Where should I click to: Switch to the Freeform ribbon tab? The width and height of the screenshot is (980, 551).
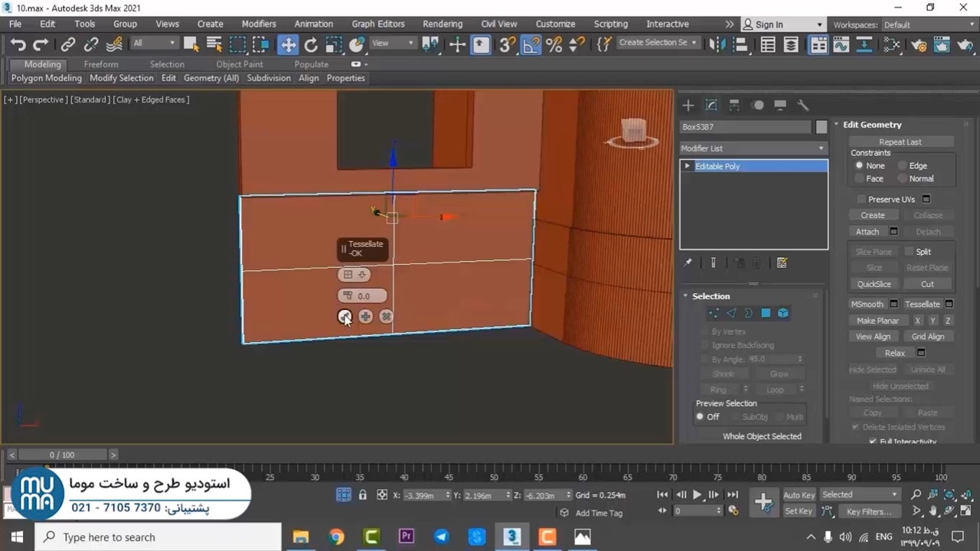101,64
